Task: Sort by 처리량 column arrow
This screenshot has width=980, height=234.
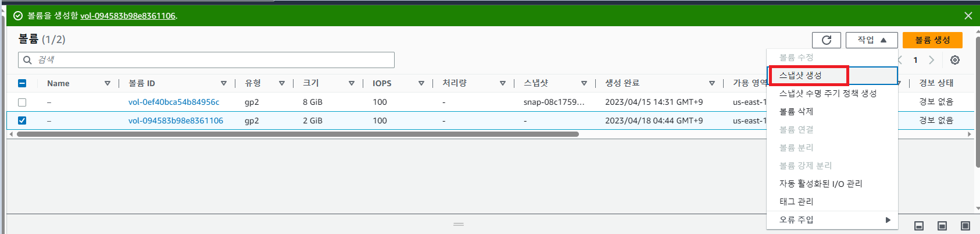Action: coord(503,83)
